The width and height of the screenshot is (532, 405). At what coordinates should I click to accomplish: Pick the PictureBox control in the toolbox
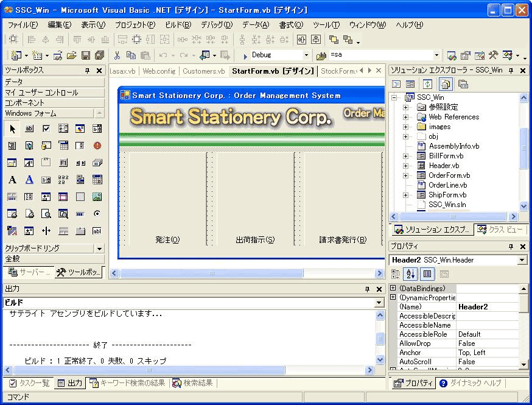click(97, 197)
